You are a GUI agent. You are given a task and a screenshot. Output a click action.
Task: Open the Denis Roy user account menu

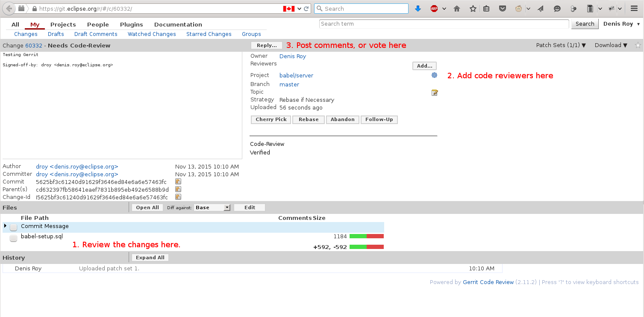point(621,24)
